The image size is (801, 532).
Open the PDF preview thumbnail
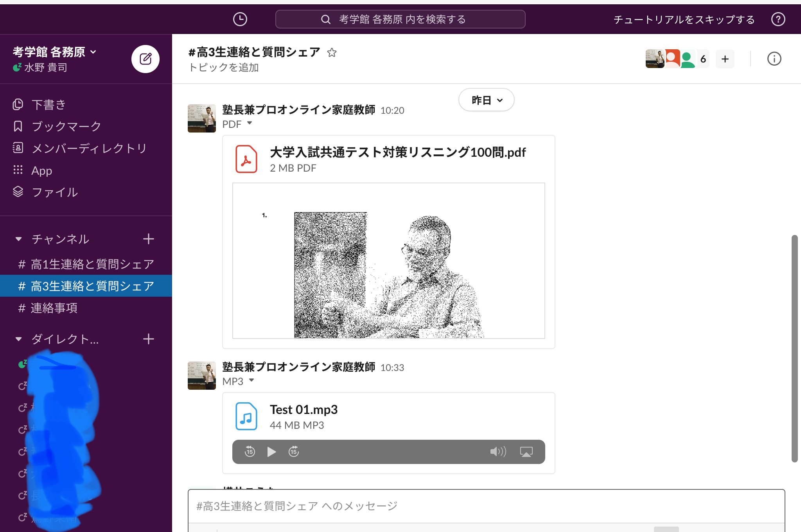pos(389,261)
